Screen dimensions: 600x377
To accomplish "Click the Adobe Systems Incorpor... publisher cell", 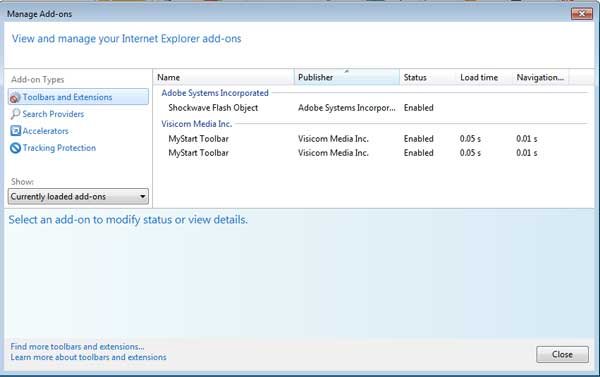I will click(x=347, y=108).
